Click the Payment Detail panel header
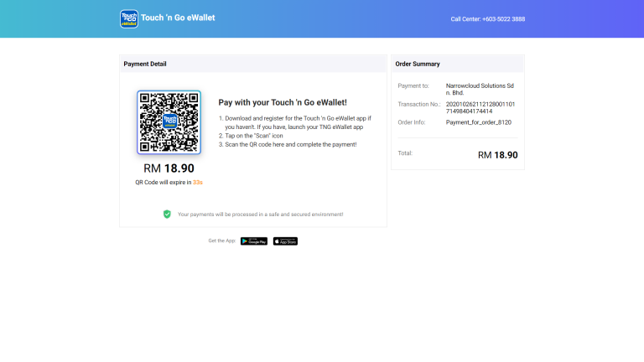 click(x=253, y=64)
